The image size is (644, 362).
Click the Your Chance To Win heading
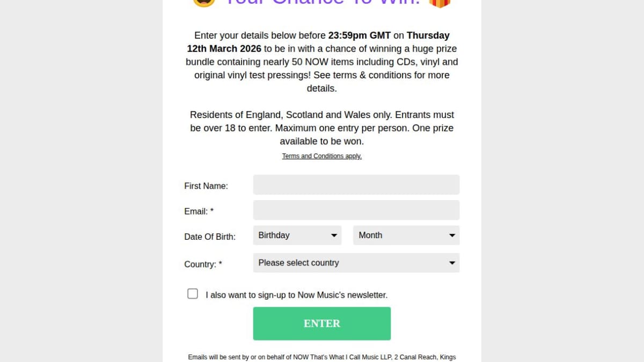[321, 2]
